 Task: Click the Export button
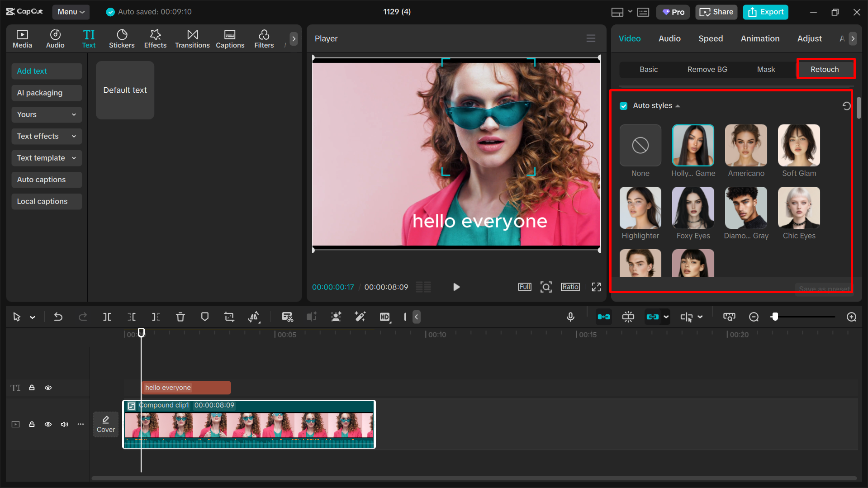pos(765,12)
